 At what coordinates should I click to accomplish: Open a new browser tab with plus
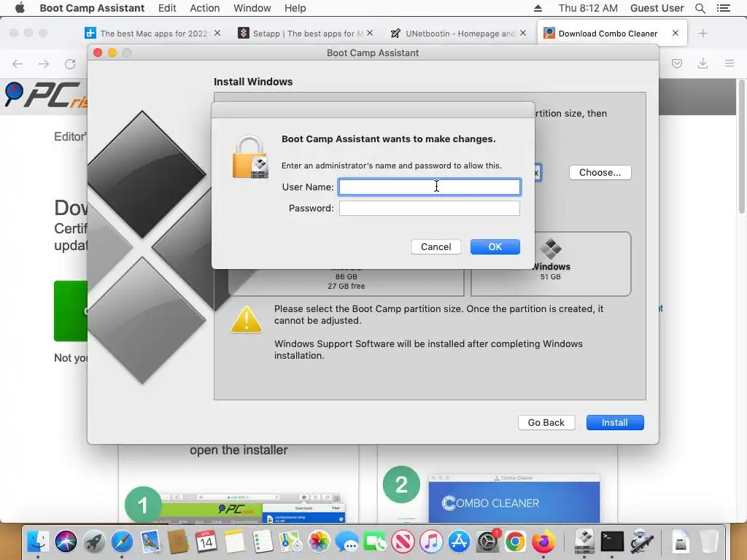703,33
